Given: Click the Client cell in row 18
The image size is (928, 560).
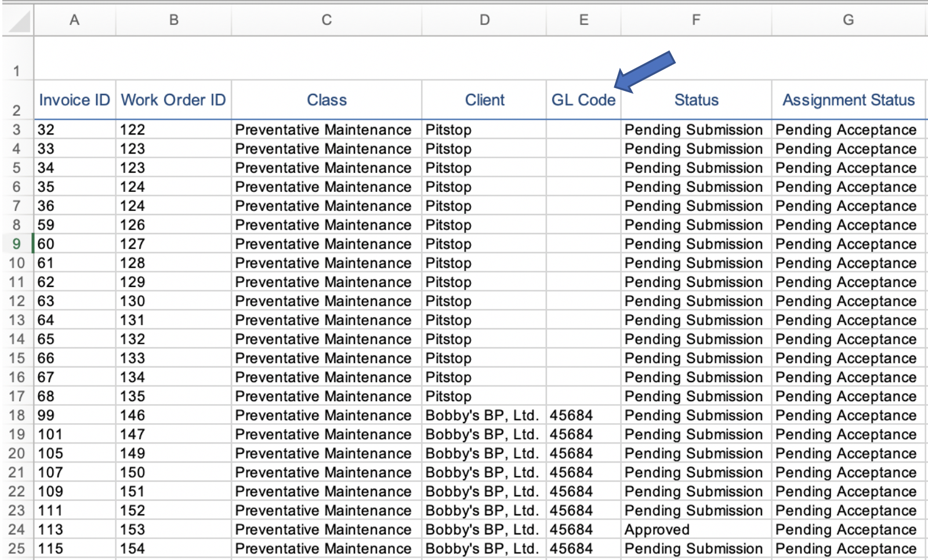Looking at the screenshot, I should coord(484,416).
